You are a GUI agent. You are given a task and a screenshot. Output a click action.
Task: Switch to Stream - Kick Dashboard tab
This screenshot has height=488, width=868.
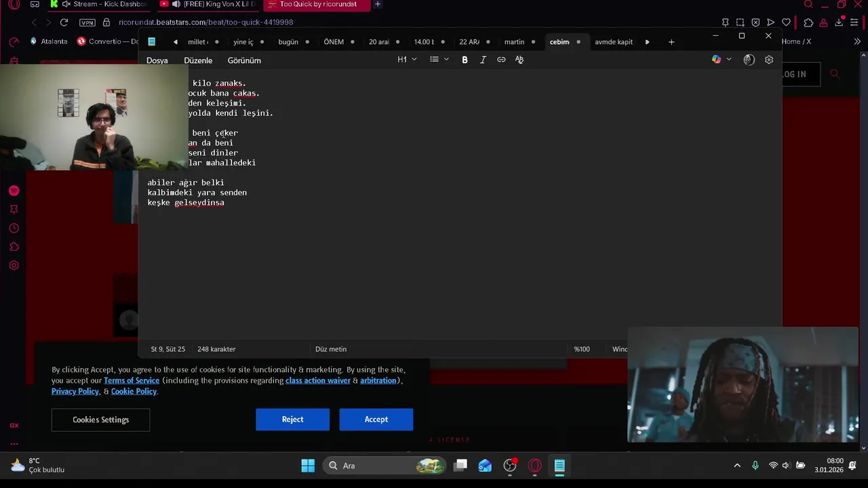coord(100,5)
